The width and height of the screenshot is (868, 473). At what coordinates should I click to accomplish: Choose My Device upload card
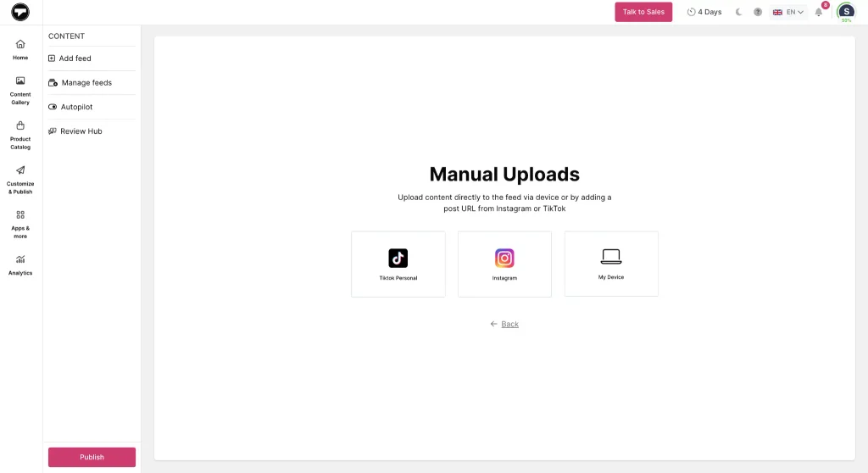point(611,264)
